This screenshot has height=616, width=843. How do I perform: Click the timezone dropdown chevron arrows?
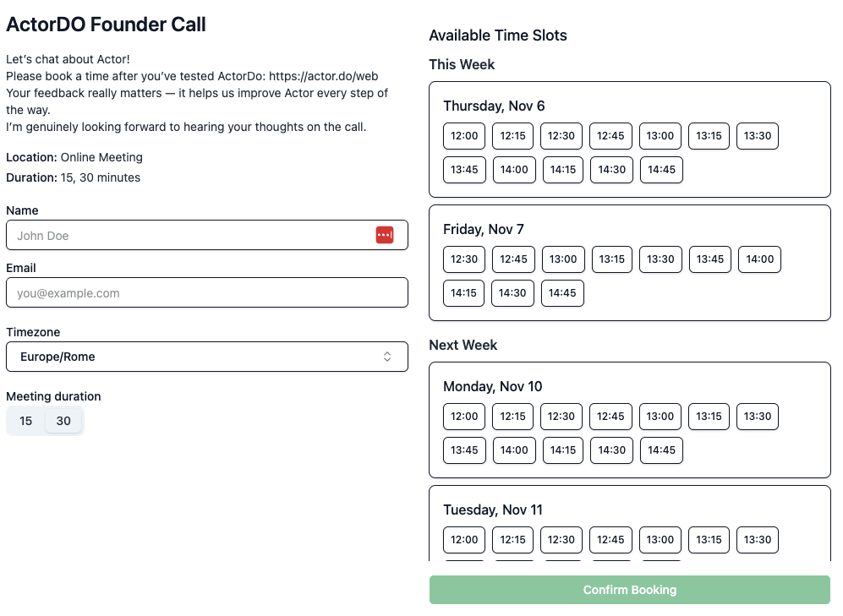(x=387, y=357)
